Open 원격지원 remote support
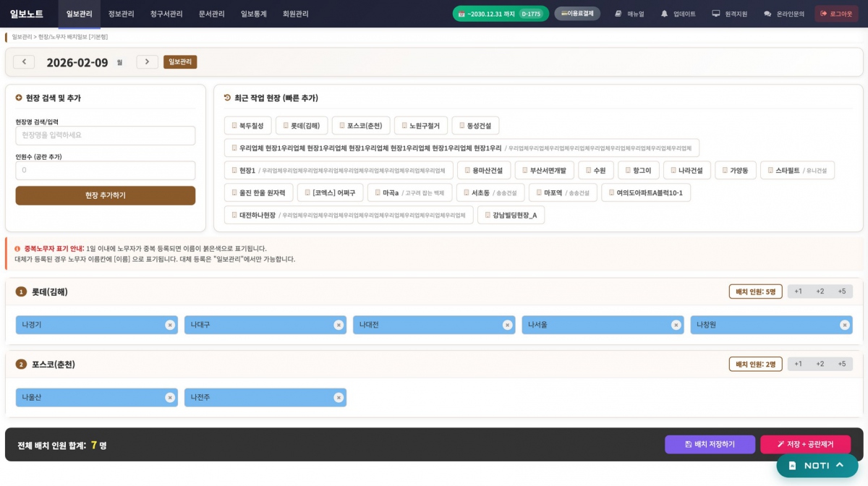868x486 pixels. [x=729, y=14]
